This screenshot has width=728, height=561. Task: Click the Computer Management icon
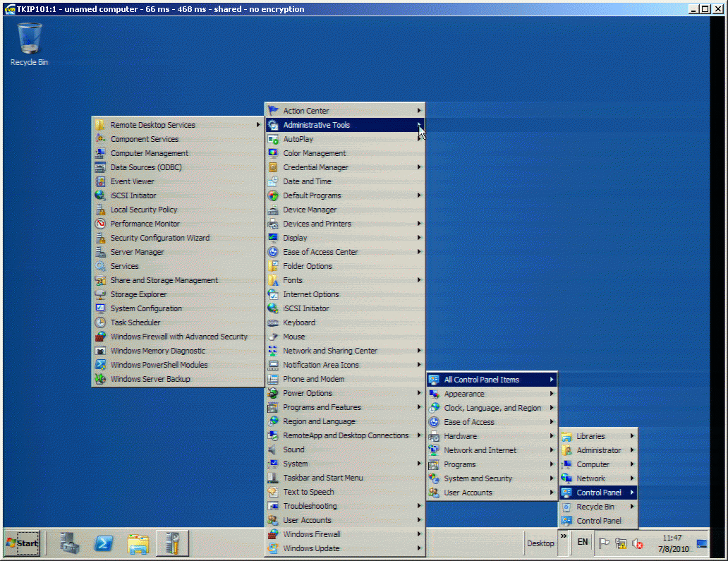point(100,153)
